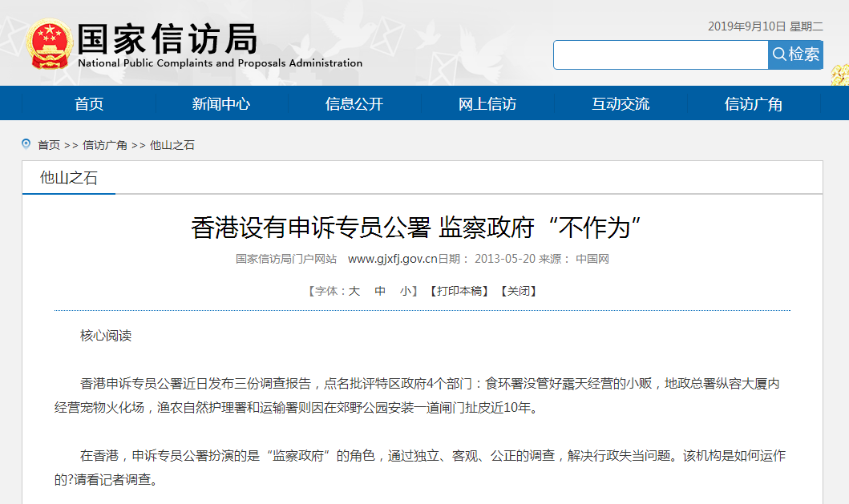Click 首页 breadcrumb link
Image resolution: width=849 pixels, height=504 pixels.
tap(49, 145)
